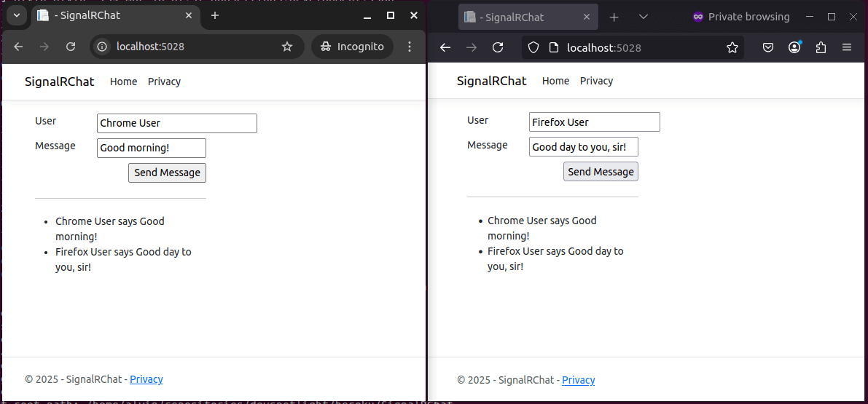Open Chrome's site information icon
The height and width of the screenshot is (404, 868).
102,47
